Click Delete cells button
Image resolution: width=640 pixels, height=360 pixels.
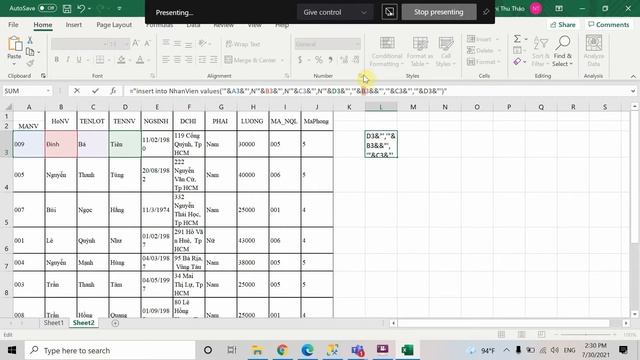coord(481,51)
